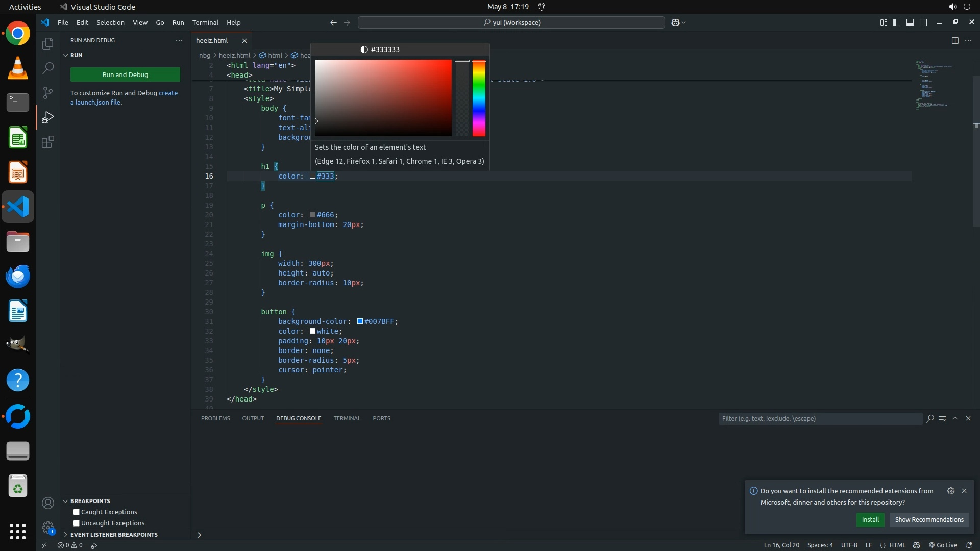Enable Uncaught Exceptions checkbox

[x=76, y=523]
